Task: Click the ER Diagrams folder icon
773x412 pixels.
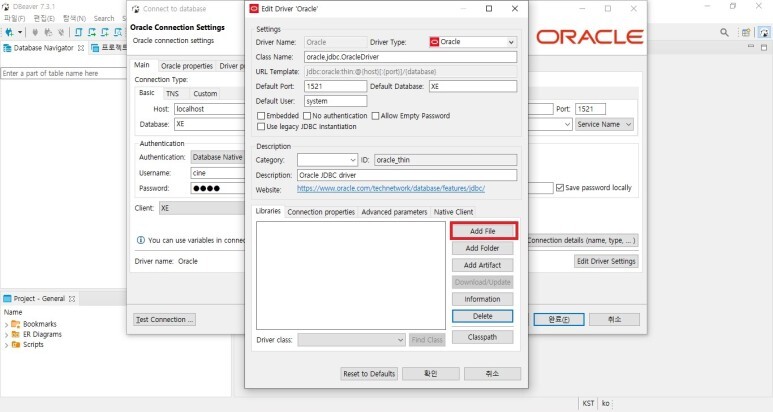Action: point(16,334)
